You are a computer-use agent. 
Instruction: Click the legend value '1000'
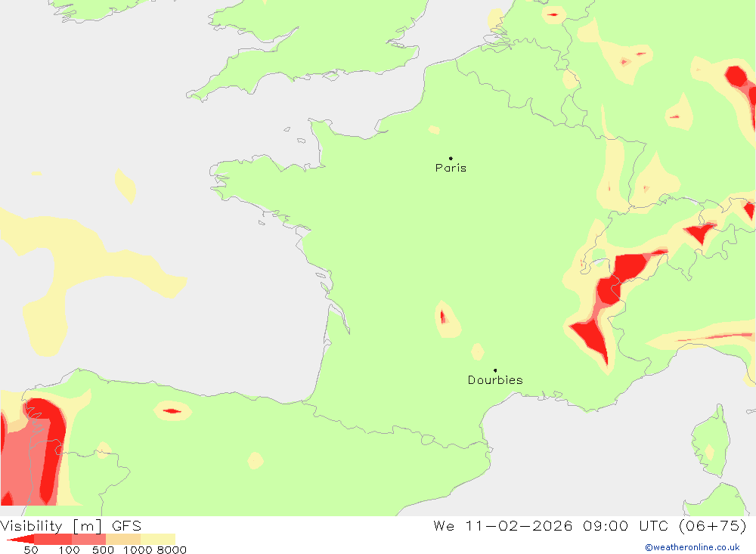coord(138,549)
